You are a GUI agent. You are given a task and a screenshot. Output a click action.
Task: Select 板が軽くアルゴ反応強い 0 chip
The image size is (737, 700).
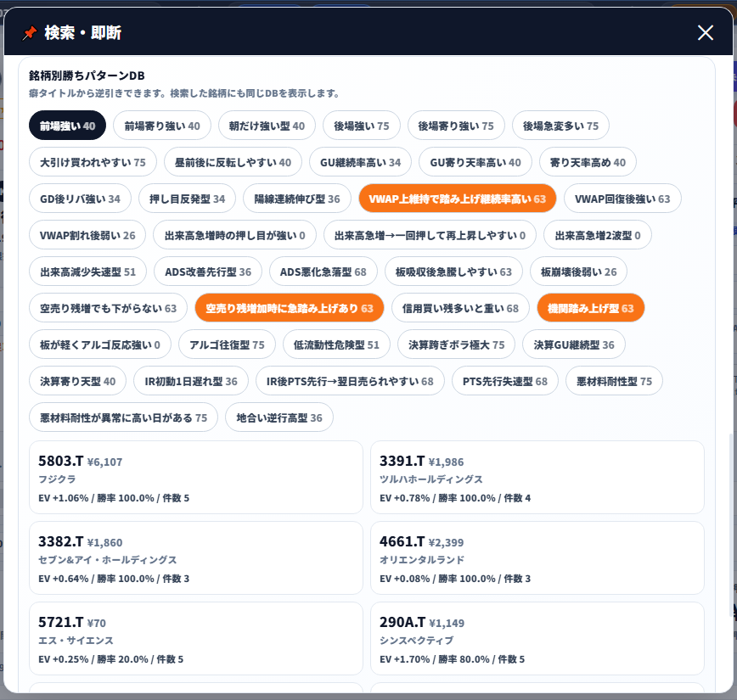(x=100, y=344)
